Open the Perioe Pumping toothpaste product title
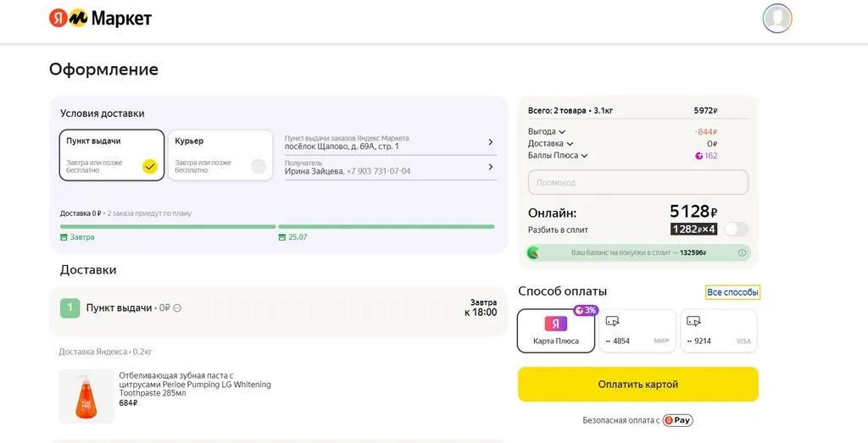868x443 pixels. (195, 385)
